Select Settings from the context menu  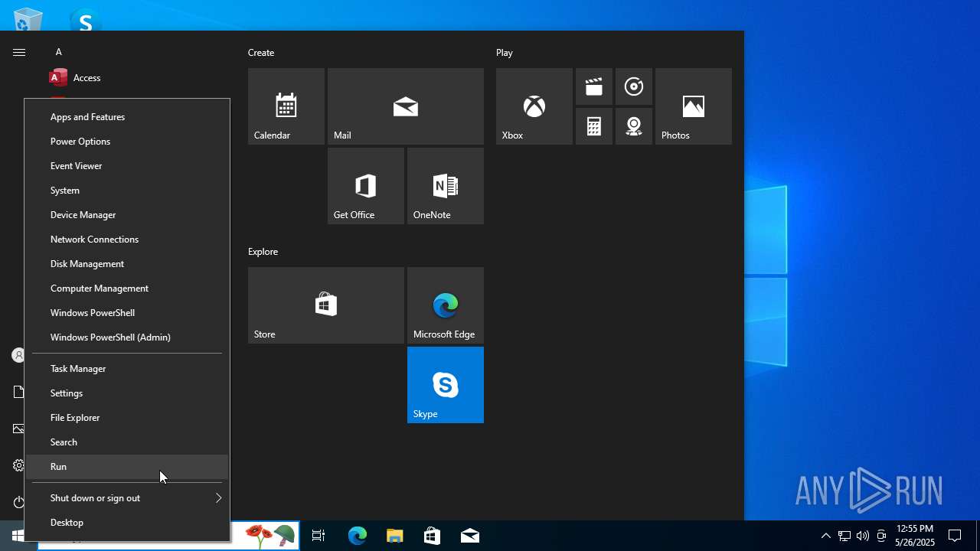[127, 393]
